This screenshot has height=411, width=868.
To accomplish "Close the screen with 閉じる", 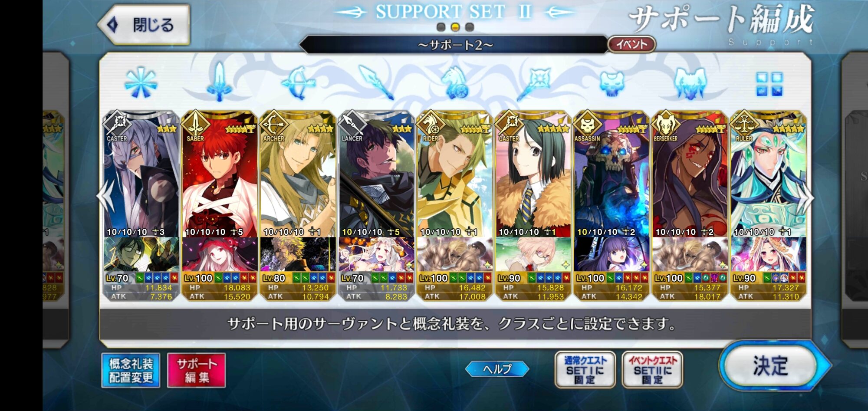I will pos(144,25).
